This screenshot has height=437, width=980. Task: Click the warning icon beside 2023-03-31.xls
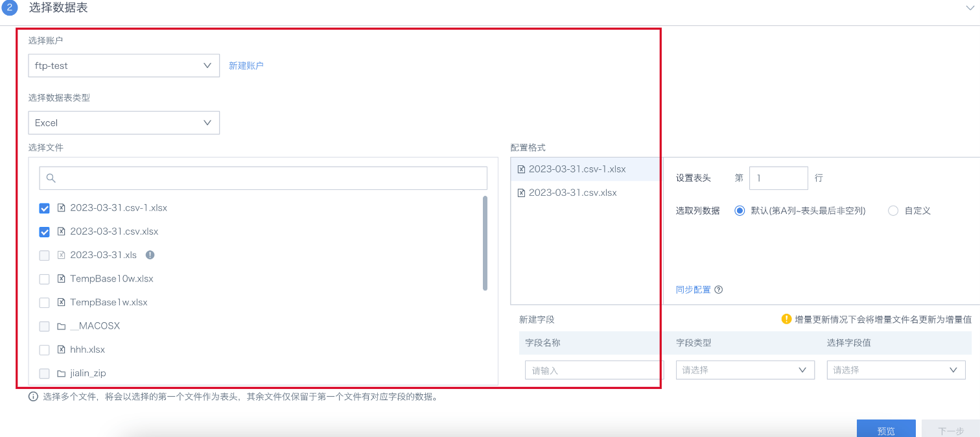[150, 255]
